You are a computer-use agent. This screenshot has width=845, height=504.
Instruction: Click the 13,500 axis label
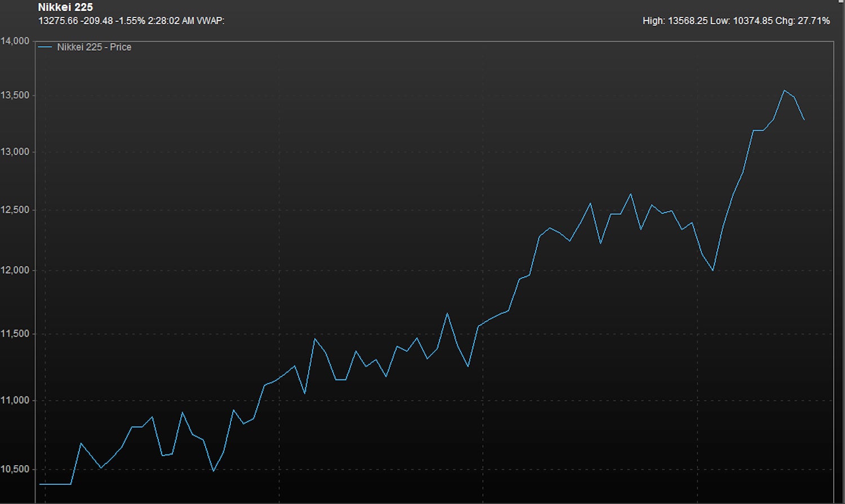(x=15, y=95)
